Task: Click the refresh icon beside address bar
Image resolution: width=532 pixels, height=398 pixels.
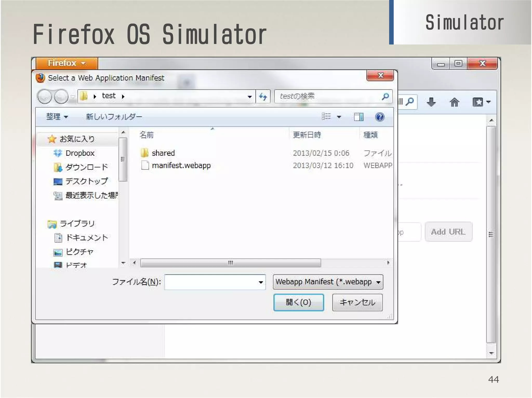Action: tap(263, 97)
